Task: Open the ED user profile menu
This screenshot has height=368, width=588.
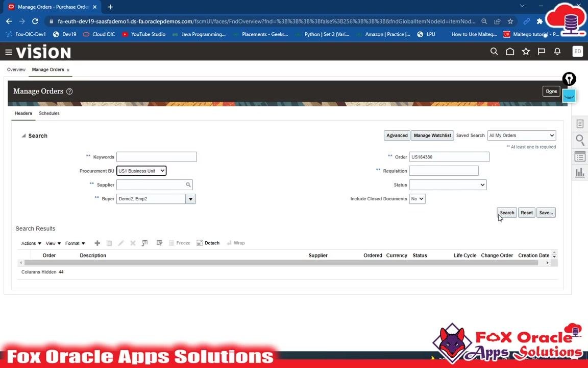Action: 577,52
